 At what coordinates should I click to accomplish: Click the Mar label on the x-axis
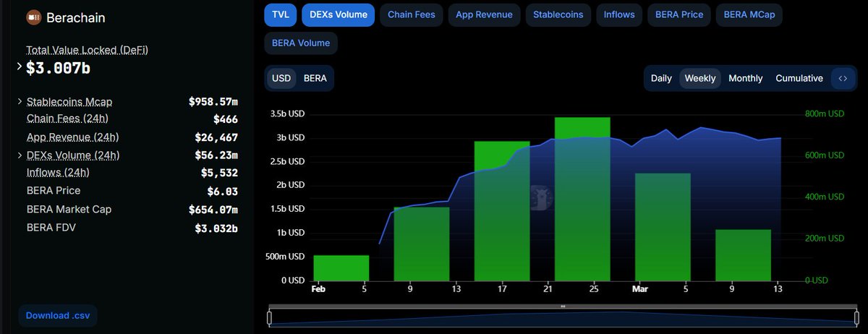click(x=639, y=289)
